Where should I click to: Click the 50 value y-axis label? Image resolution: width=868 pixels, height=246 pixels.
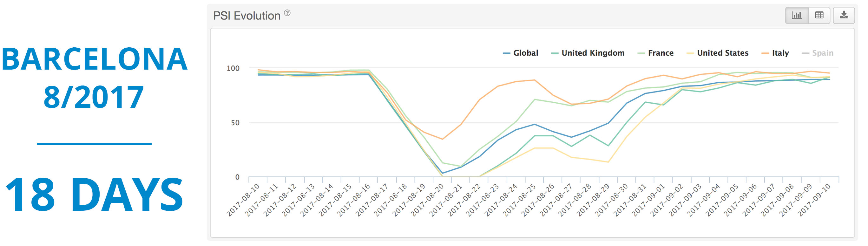(235, 123)
